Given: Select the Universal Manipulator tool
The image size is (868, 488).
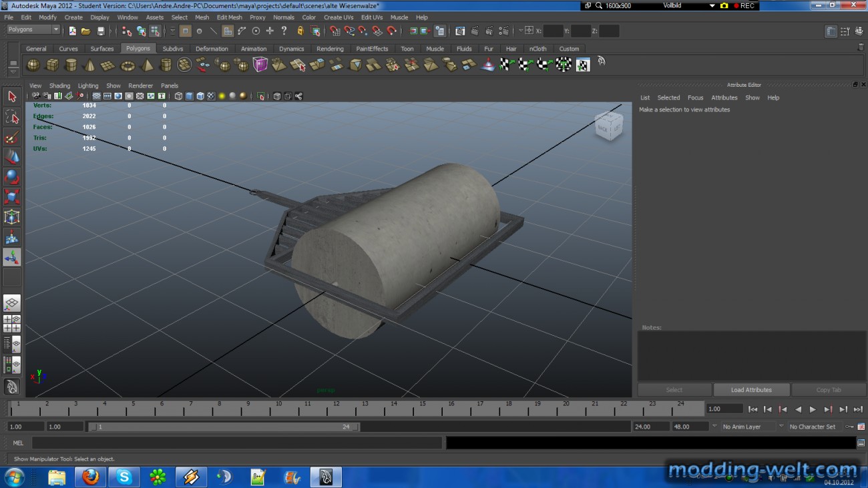Looking at the screenshot, I should pyautogui.click(x=12, y=217).
